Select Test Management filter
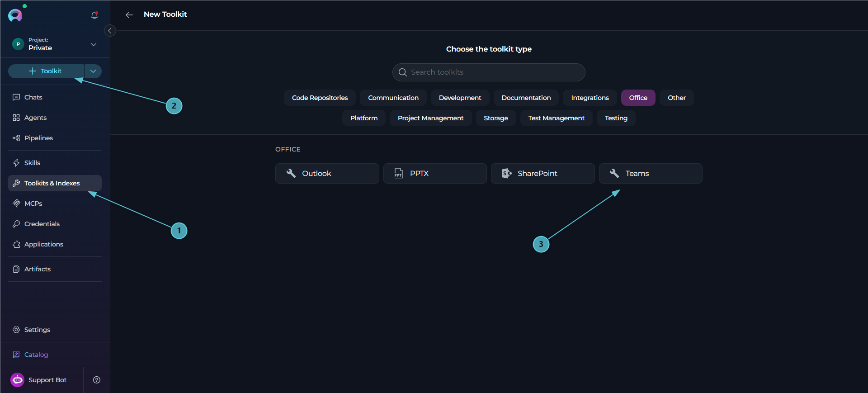Image resolution: width=868 pixels, height=393 pixels. point(556,118)
